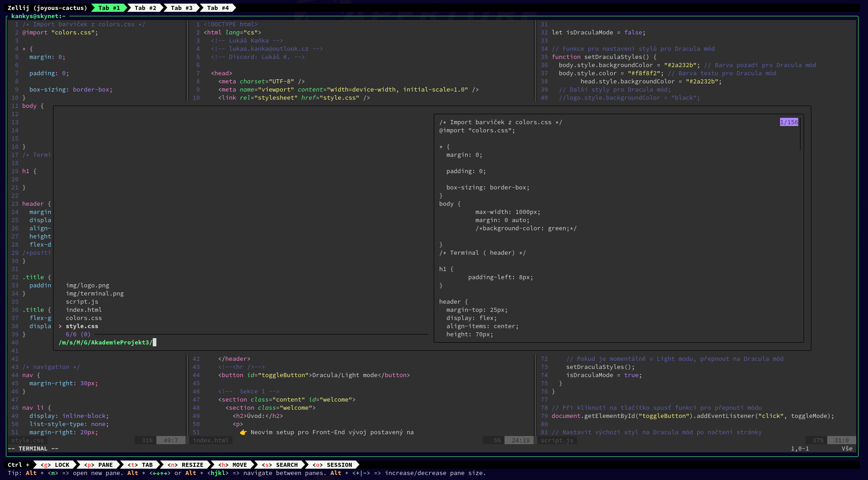
Task: Click the highlighted style.css entry
Action: tap(82, 326)
